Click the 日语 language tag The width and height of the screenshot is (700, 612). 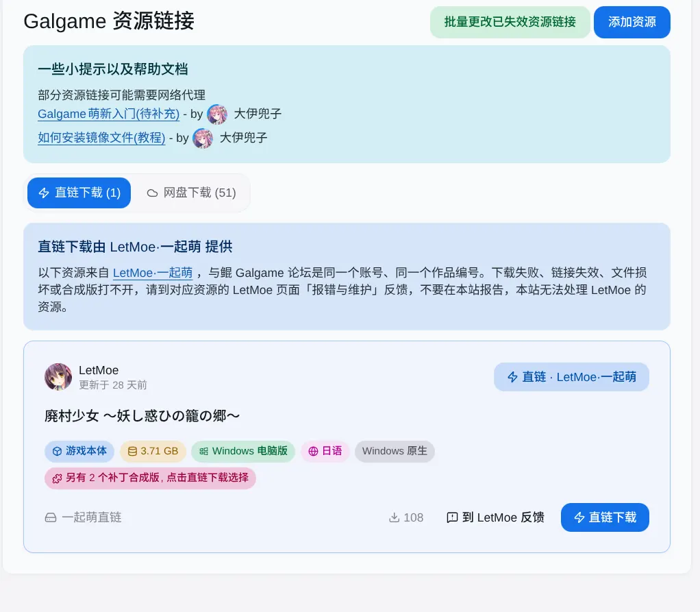coord(325,451)
